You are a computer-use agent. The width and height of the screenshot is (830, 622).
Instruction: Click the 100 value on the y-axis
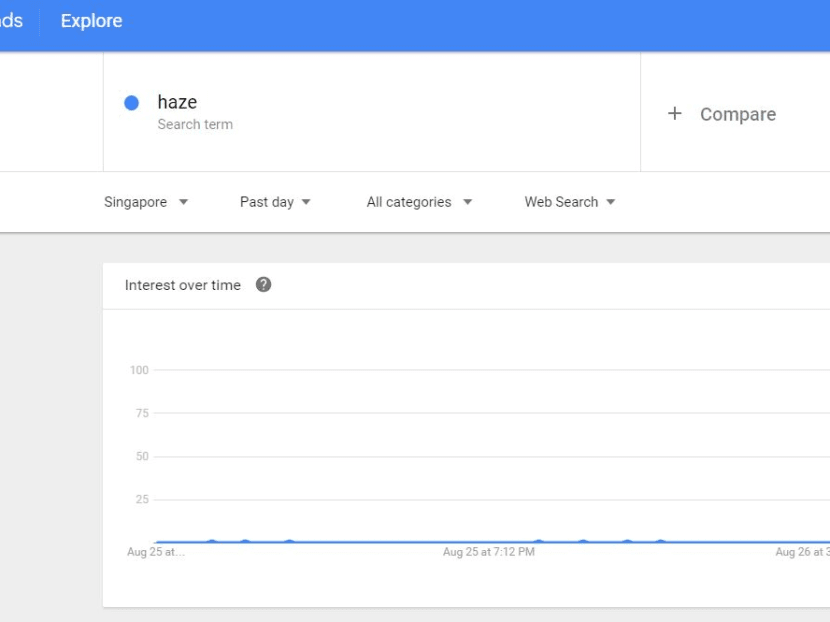click(x=139, y=370)
